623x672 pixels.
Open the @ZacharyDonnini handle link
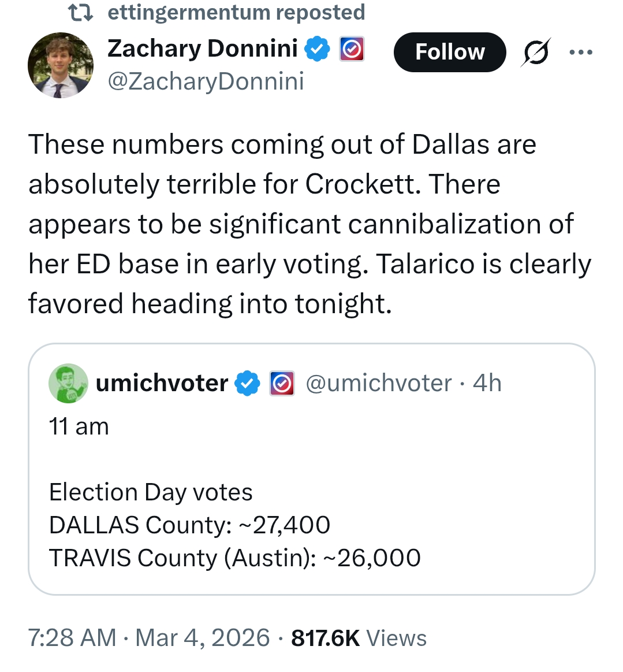206,81
